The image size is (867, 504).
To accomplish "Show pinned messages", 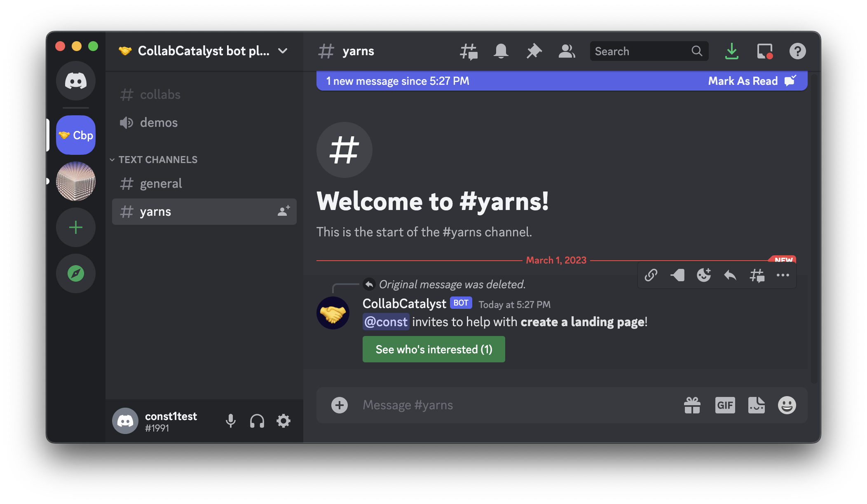I will 534,51.
